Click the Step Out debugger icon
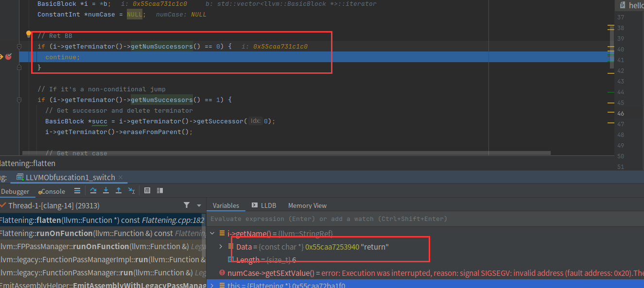Viewport: 644px width, 288px height. [x=119, y=191]
